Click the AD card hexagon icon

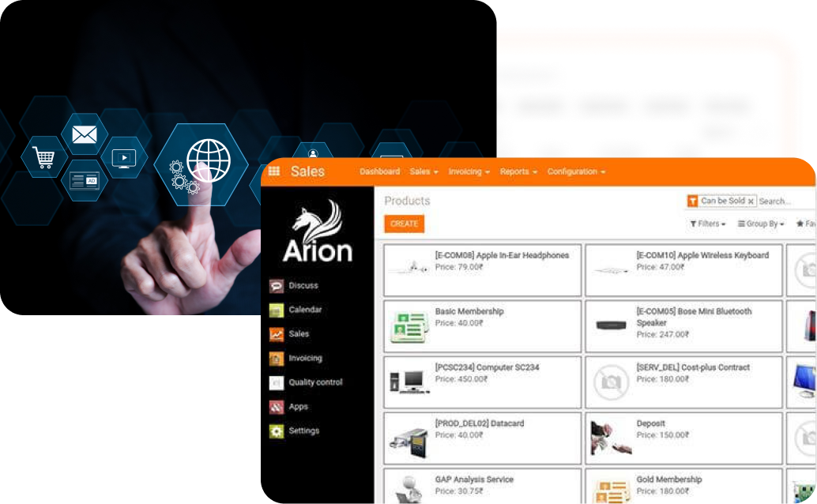(85, 181)
